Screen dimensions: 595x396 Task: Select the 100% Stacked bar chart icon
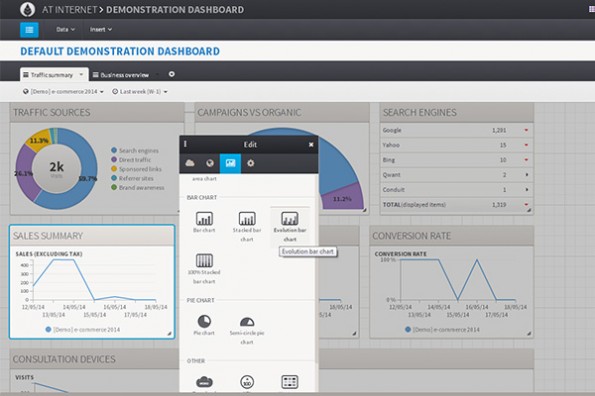click(204, 261)
